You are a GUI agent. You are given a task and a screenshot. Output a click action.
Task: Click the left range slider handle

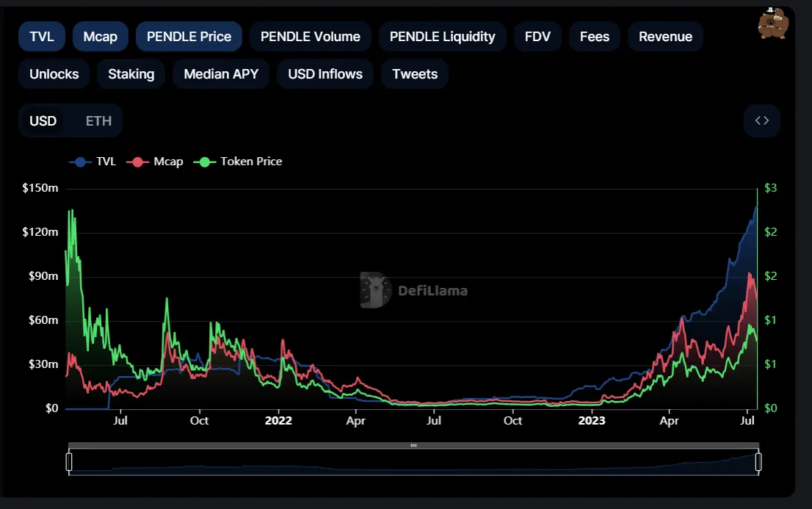coord(69,461)
